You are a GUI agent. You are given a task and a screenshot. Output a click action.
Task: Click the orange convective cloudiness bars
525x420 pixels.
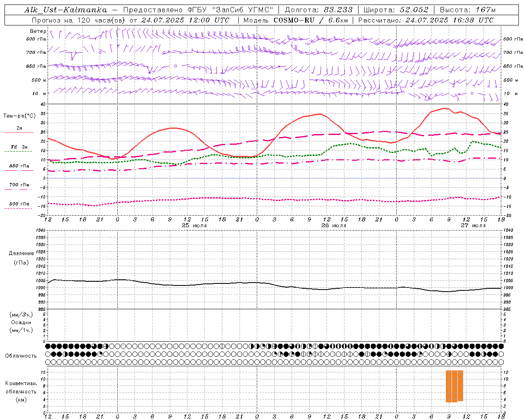(454, 386)
